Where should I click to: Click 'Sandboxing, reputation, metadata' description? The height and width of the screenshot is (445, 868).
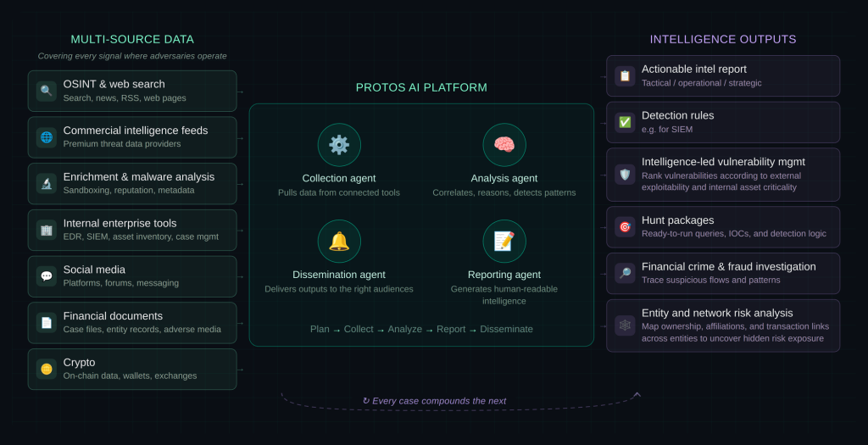click(x=129, y=191)
